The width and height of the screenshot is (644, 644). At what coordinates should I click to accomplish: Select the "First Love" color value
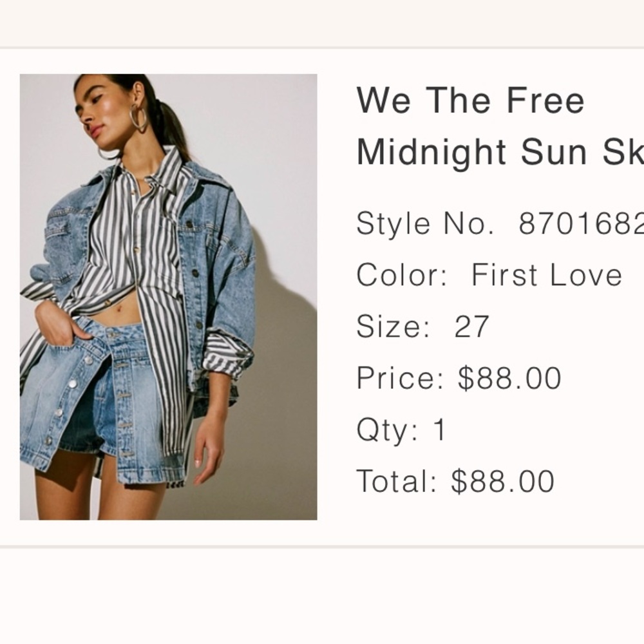(547, 276)
